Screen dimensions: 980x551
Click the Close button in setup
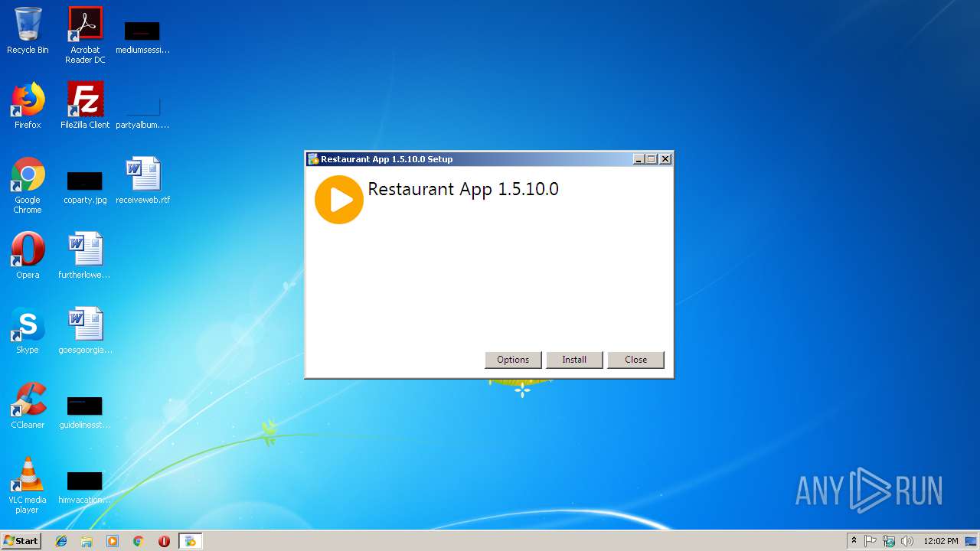pyautogui.click(x=635, y=360)
